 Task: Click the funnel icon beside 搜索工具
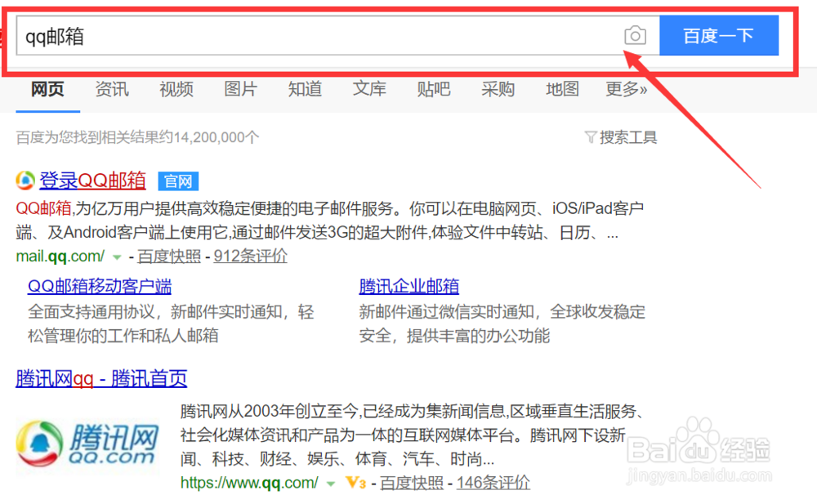(x=591, y=137)
